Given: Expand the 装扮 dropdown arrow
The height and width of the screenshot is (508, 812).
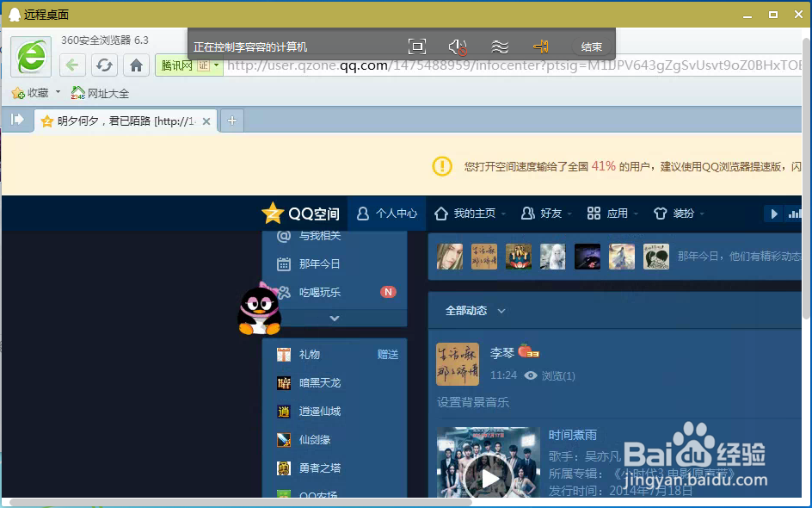Looking at the screenshot, I should coord(702,214).
